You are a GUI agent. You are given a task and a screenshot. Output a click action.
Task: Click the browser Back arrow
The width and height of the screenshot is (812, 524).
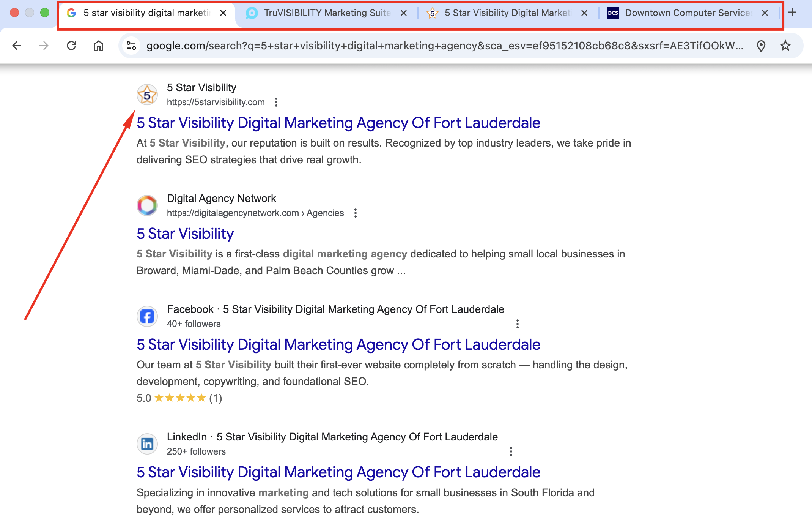click(x=17, y=46)
